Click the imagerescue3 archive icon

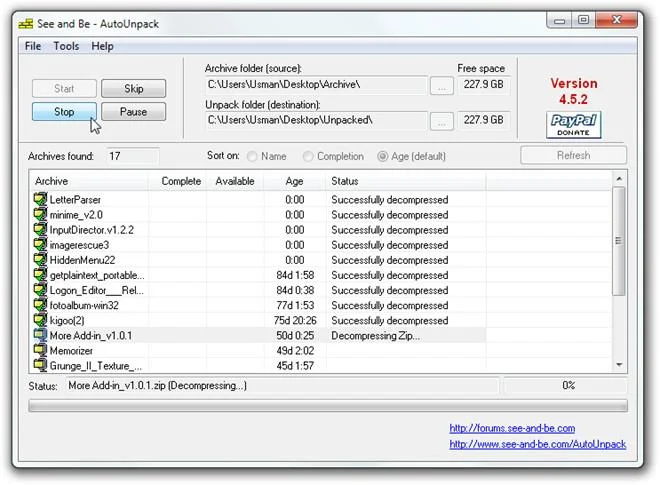pos(40,245)
